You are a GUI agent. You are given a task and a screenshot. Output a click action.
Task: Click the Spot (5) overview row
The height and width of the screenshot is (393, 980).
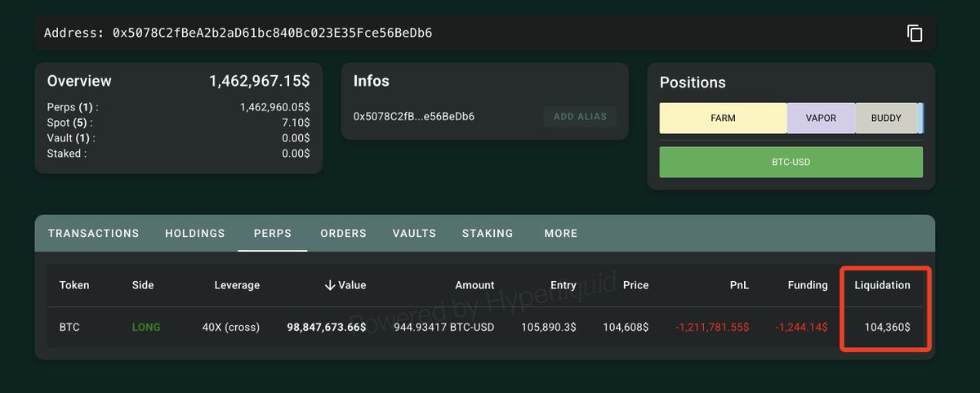[x=178, y=123]
